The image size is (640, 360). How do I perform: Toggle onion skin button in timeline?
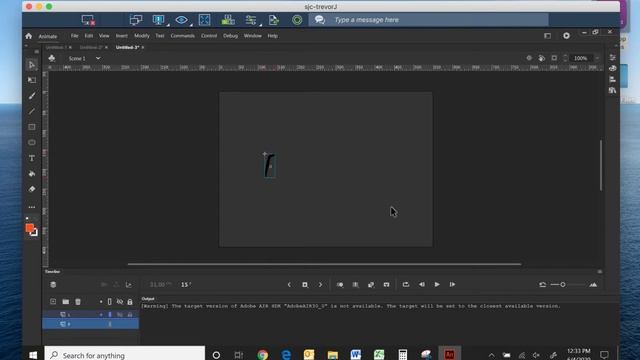340,284
